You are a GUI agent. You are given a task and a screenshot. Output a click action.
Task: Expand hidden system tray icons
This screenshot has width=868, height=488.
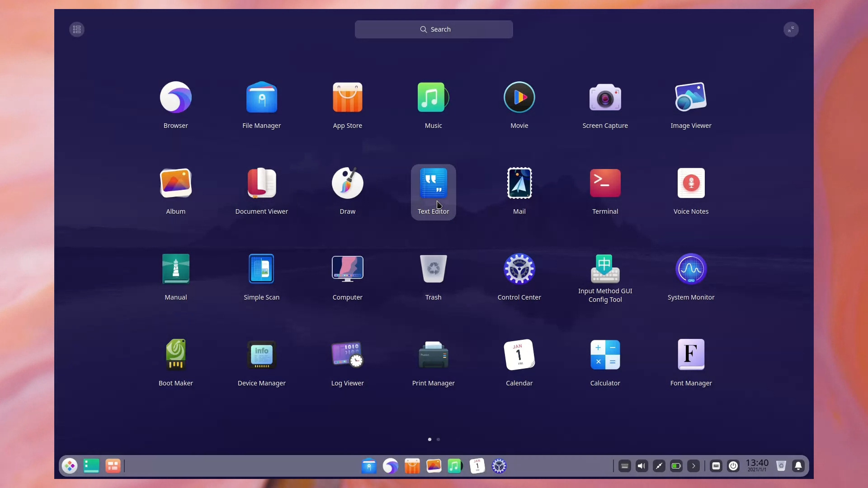693,466
